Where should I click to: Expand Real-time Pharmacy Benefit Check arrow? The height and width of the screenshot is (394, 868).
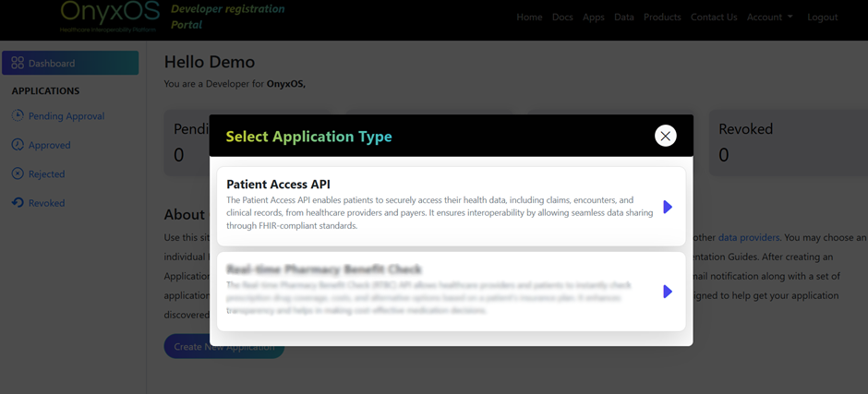[668, 292]
